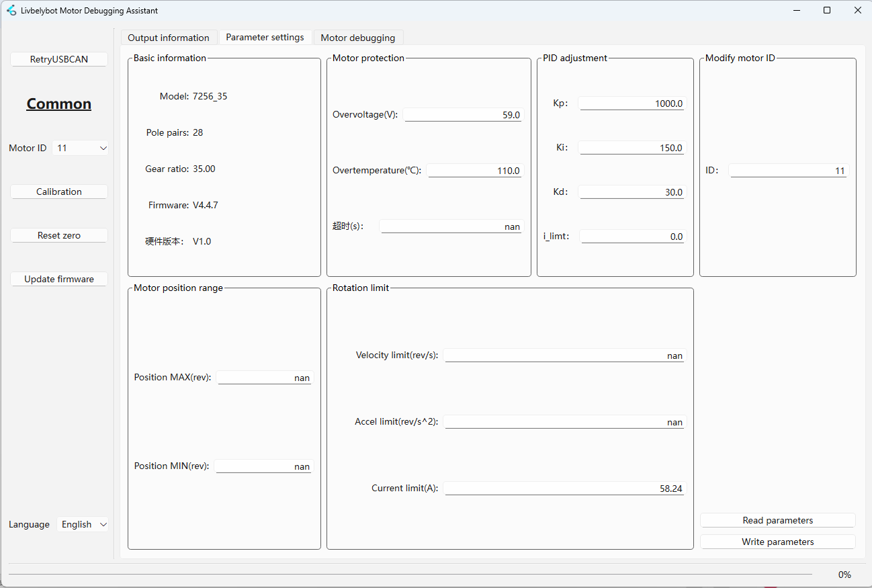Click the Calibration button

(59, 192)
